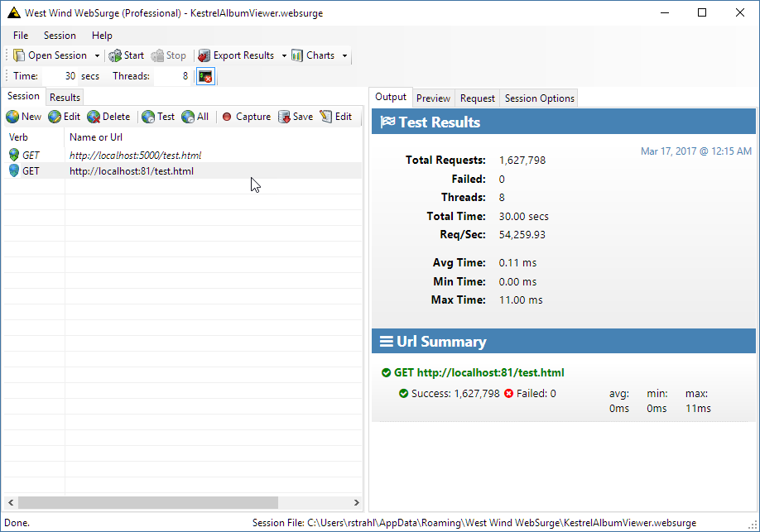The width and height of the screenshot is (760, 532).
Task: Create a New request
Action: (x=24, y=117)
